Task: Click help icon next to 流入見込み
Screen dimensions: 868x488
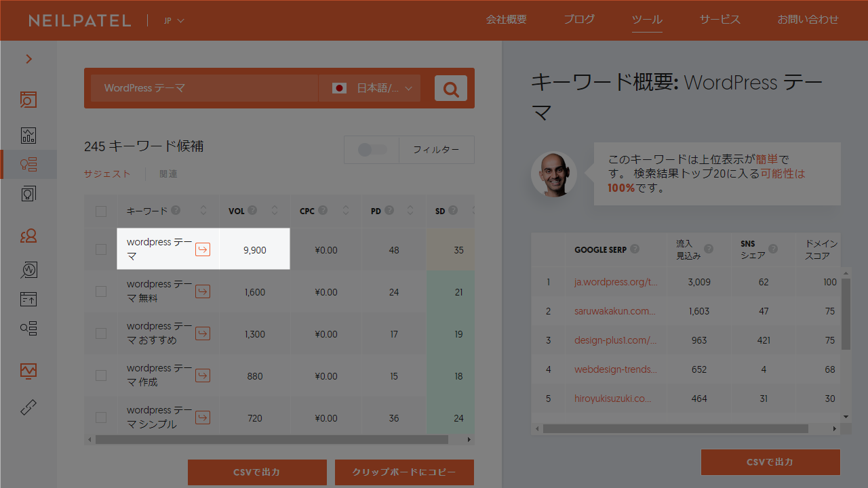Action: (x=709, y=249)
